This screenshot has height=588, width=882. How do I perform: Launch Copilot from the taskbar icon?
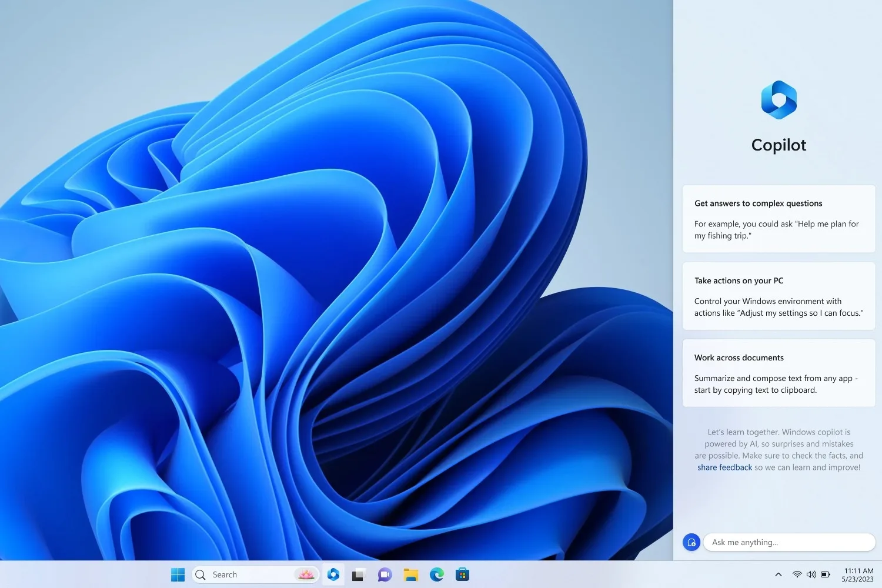pyautogui.click(x=333, y=574)
